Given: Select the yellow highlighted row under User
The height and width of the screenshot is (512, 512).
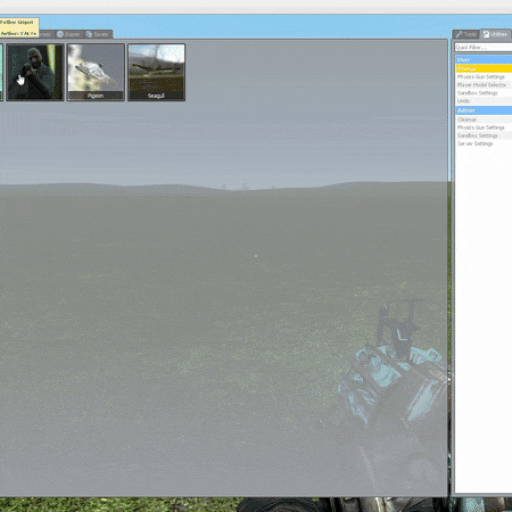Looking at the screenshot, I should [484, 69].
